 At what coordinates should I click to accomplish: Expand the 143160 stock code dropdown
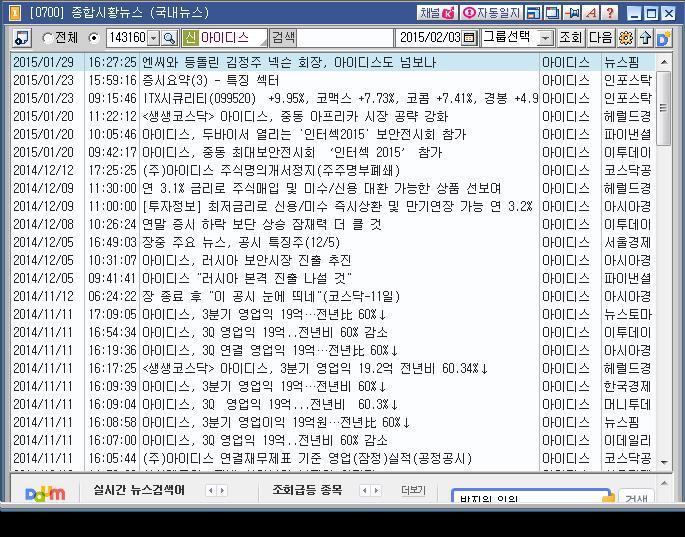(153, 38)
